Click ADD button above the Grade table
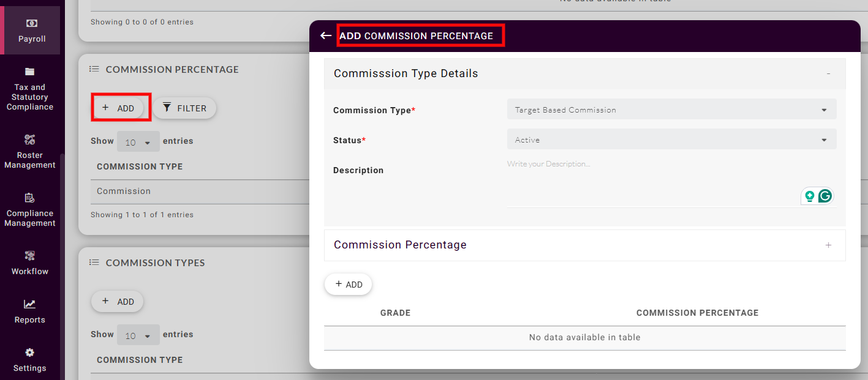 [348, 285]
